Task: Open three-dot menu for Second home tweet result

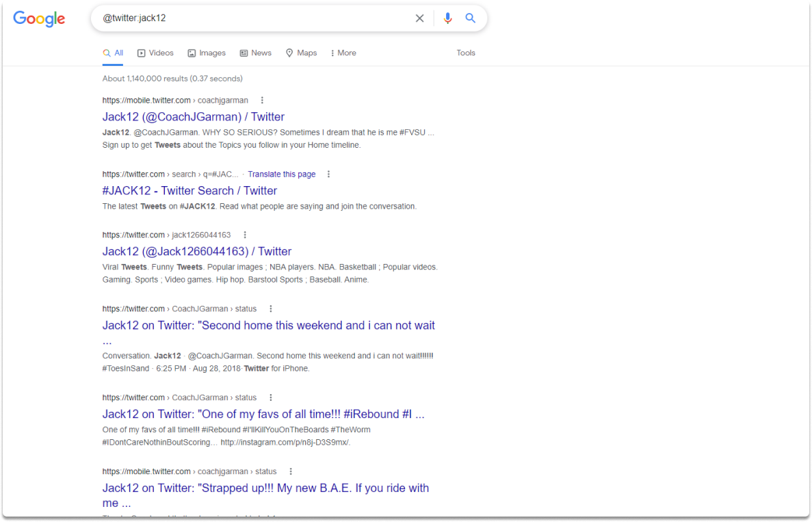Action: pos(270,309)
